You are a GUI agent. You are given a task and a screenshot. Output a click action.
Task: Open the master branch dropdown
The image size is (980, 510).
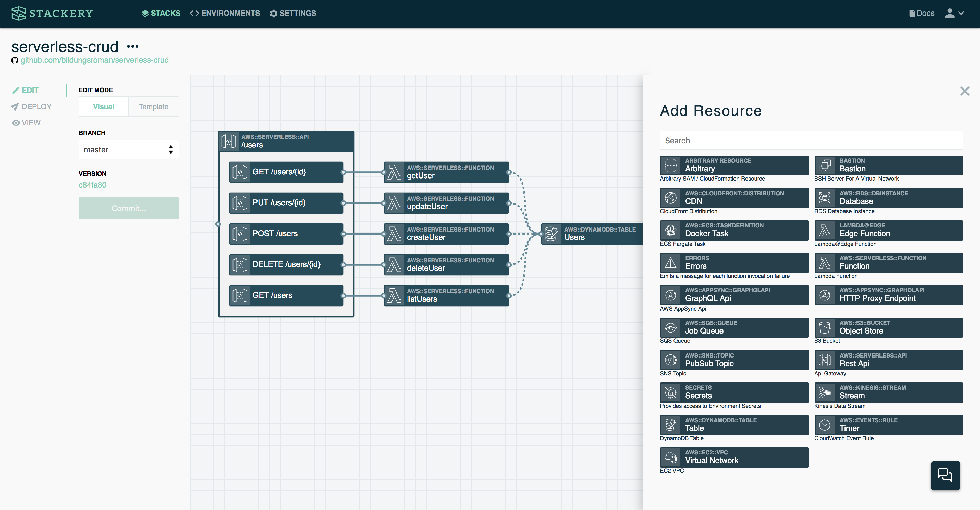[129, 150]
